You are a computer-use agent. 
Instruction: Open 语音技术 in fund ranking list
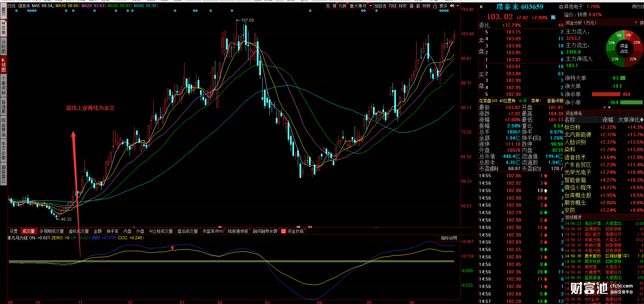pos(575,157)
